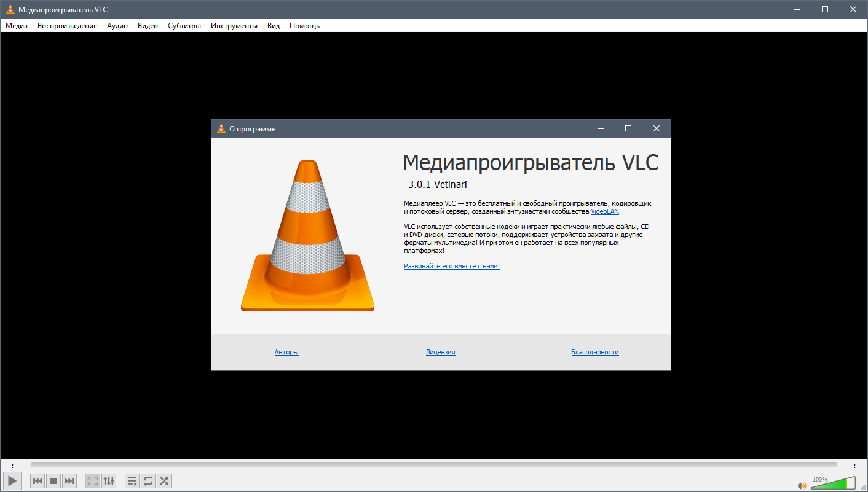Mute audio with the speaker icon
Screen dimensions: 868x492
(x=802, y=485)
